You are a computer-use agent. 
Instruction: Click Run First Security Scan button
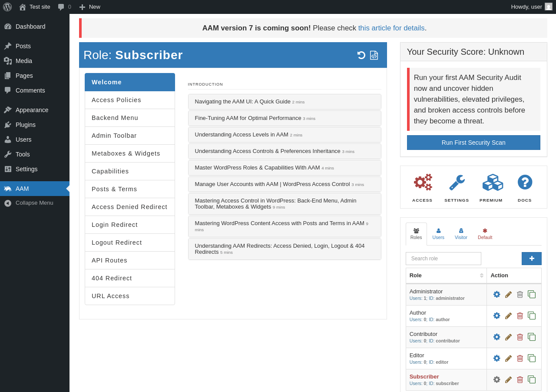coord(473,143)
